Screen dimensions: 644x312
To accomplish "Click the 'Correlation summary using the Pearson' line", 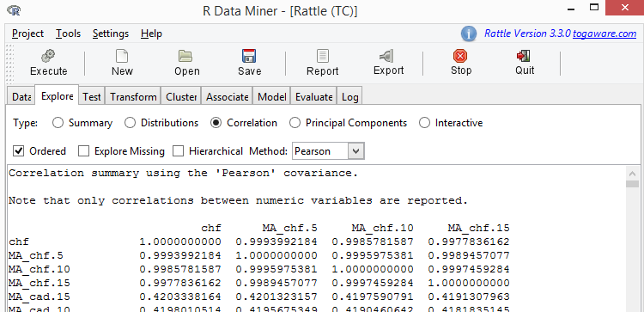I will pyautogui.click(x=183, y=173).
